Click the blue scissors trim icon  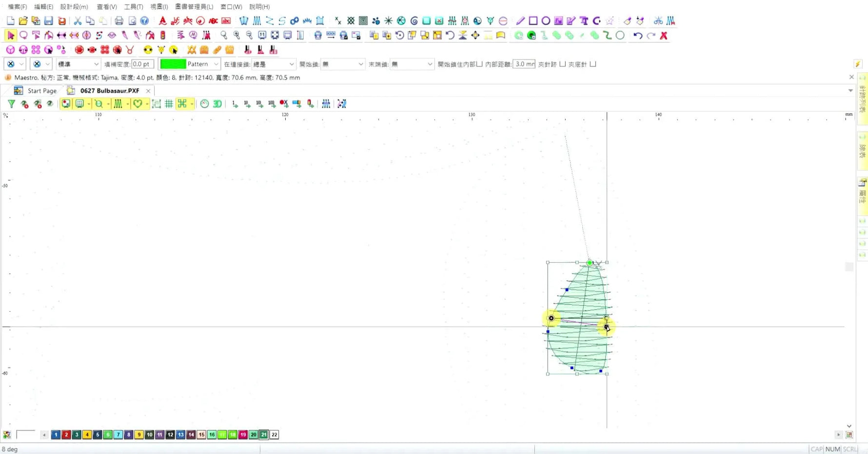pyautogui.click(x=658, y=20)
